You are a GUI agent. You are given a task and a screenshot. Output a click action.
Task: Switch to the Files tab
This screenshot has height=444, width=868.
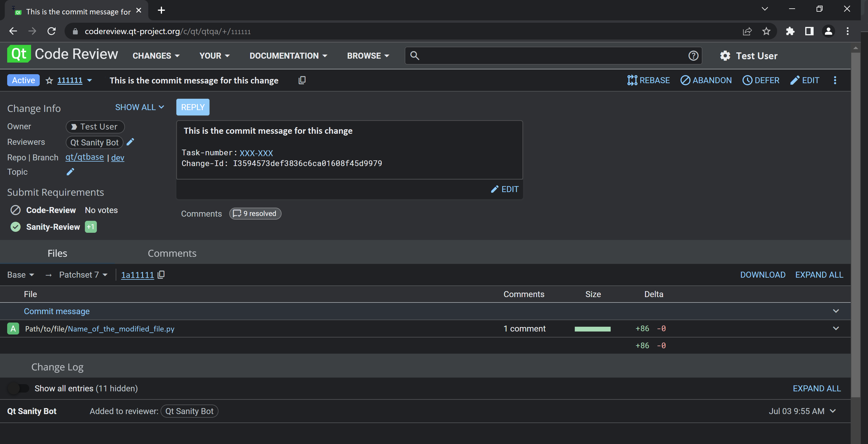tap(57, 253)
